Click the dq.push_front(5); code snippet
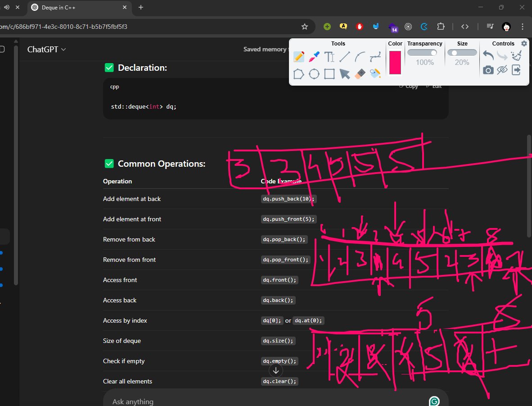This screenshot has width=532, height=406. [289, 219]
